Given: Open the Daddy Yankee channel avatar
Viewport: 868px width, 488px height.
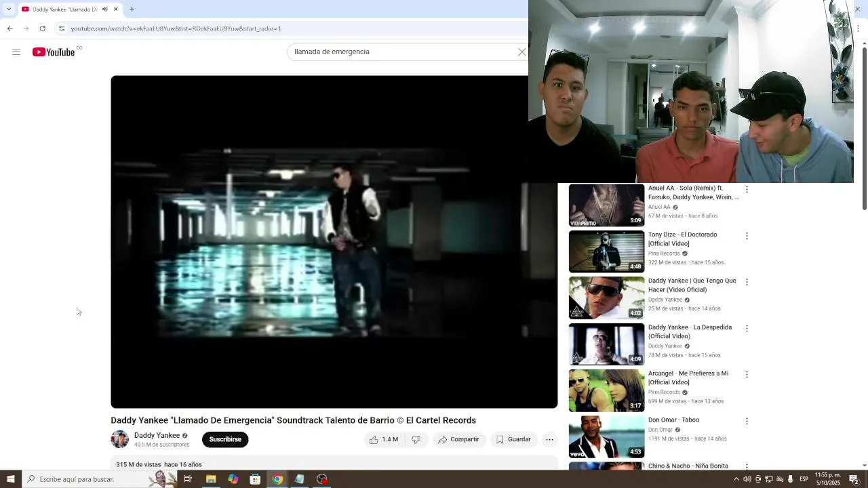Looking at the screenshot, I should 120,439.
